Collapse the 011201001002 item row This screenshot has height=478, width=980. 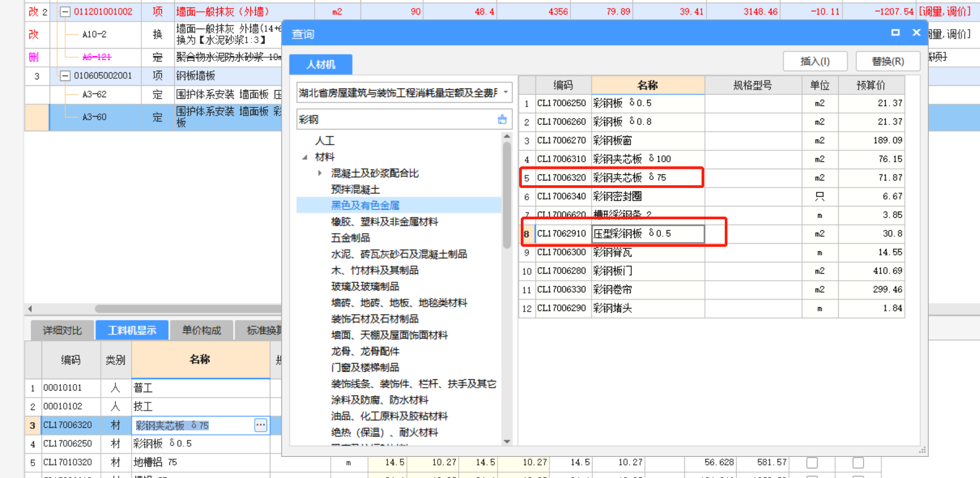point(65,12)
